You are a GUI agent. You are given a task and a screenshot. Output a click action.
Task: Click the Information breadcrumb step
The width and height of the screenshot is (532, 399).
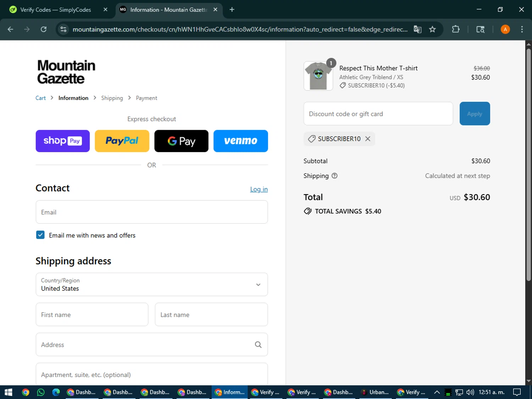pyautogui.click(x=73, y=98)
